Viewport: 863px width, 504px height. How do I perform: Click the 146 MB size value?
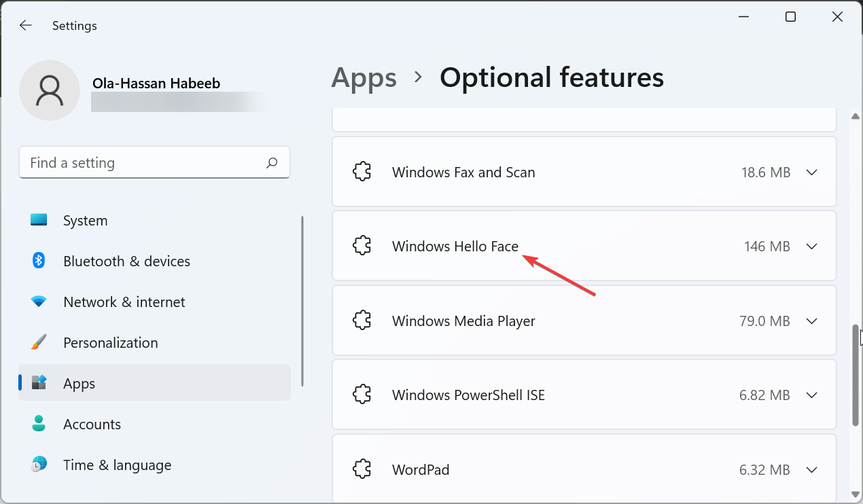pyautogui.click(x=767, y=247)
